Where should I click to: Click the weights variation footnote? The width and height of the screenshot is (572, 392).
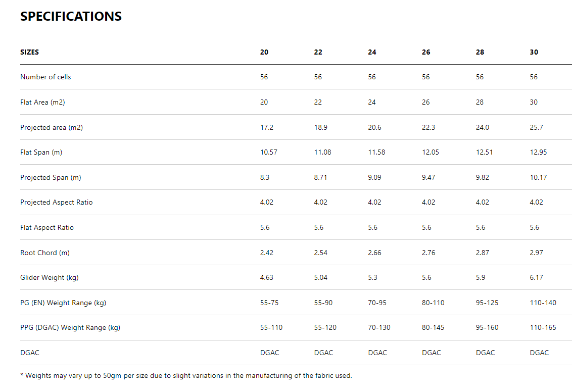(186, 375)
